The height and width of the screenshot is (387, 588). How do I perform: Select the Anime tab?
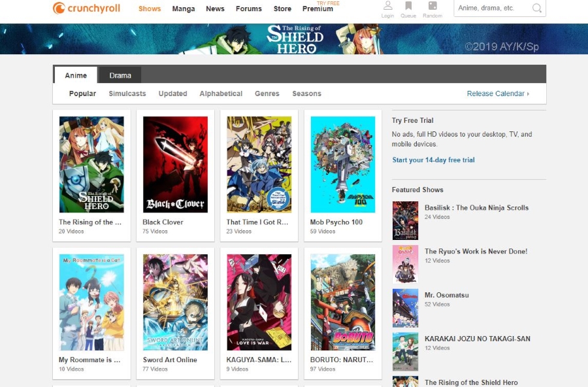(76, 75)
